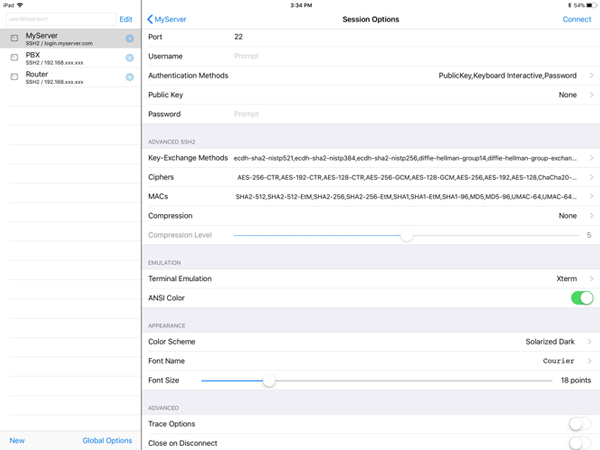Image resolution: width=600 pixels, height=450 pixels.
Task: Click the Port value 22
Action: point(238,37)
